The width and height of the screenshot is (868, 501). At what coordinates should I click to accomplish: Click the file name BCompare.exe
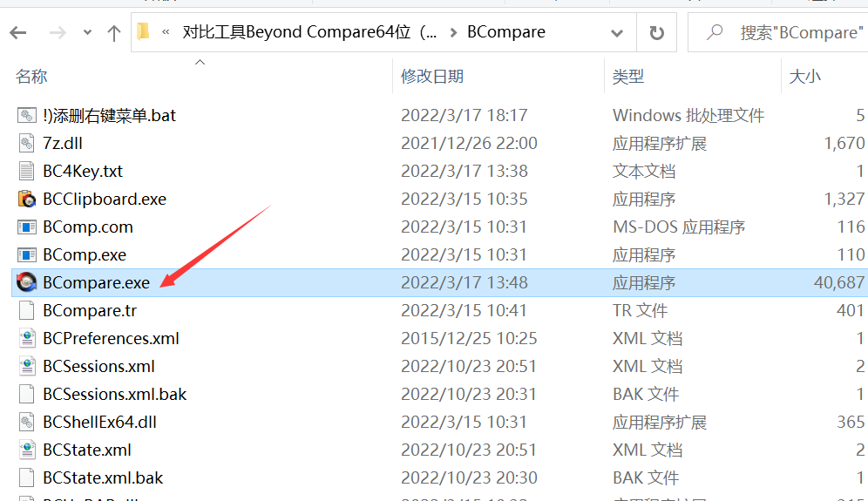[x=97, y=282]
